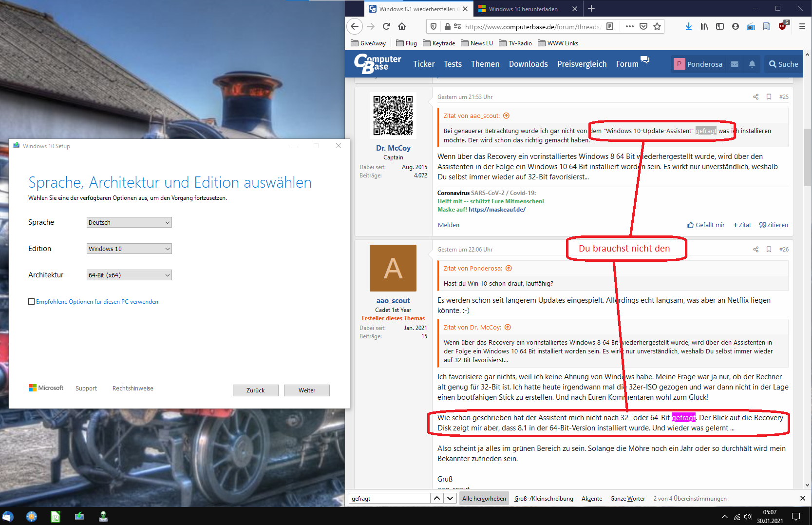Open TV-Radio bookmarks folder
The image size is (812, 525).
[x=515, y=43]
